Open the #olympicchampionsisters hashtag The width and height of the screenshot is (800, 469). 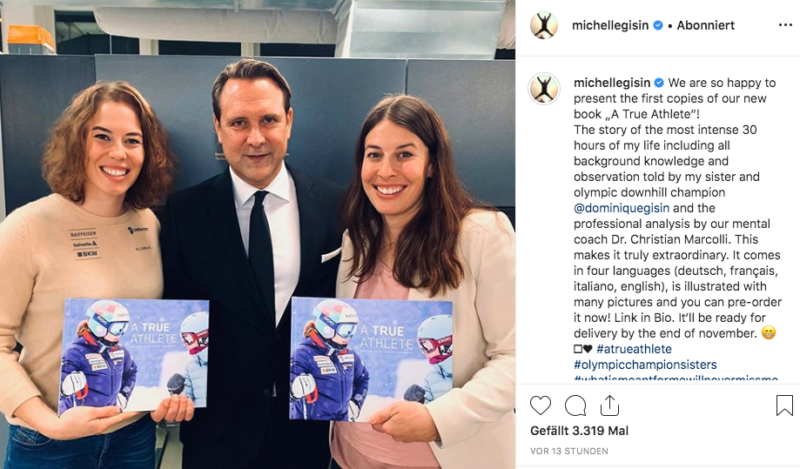[x=645, y=365]
